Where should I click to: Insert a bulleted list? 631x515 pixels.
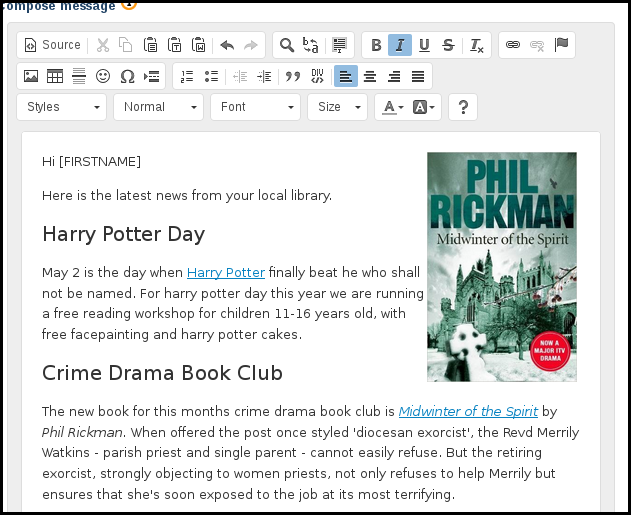pyautogui.click(x=211, y=76)
